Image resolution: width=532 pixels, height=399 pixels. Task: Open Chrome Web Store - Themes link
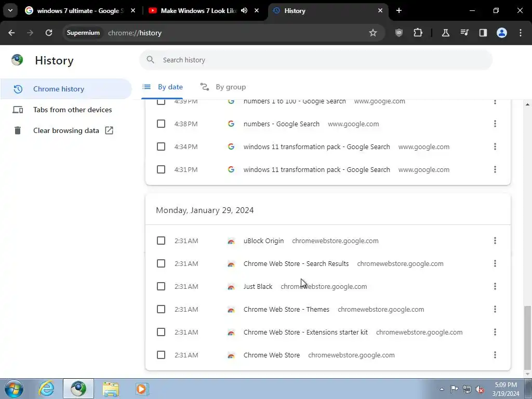click(286, 310)
